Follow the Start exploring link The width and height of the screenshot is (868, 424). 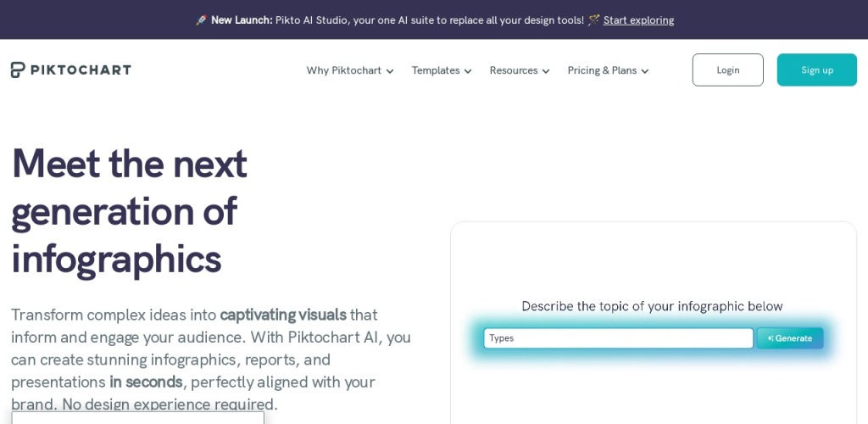coord(638,20)
